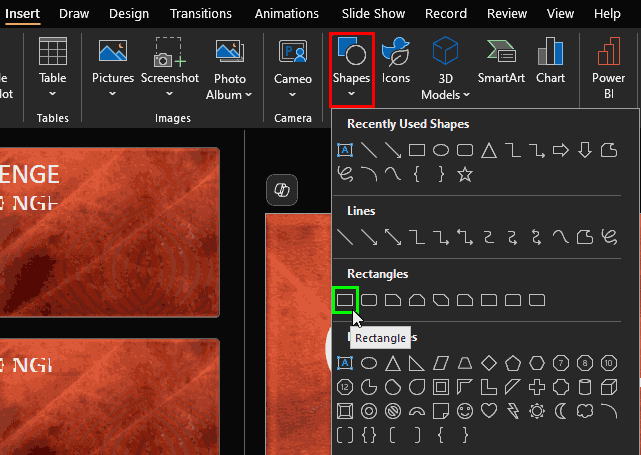Go to the Transitions tab
The width and height of the screenshot is (641, 455).
tap(201, 13)
